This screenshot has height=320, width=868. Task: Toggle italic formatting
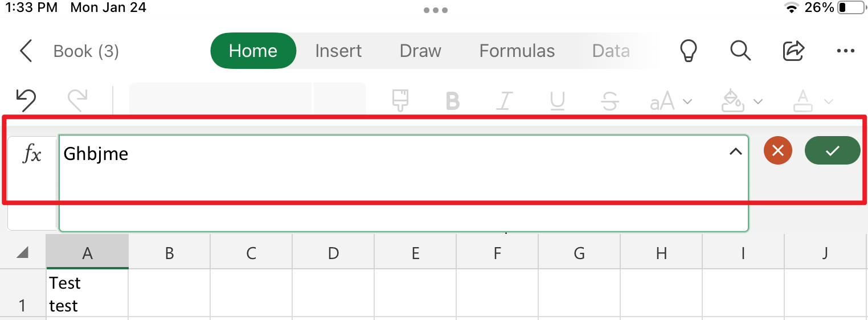(503, 101)
